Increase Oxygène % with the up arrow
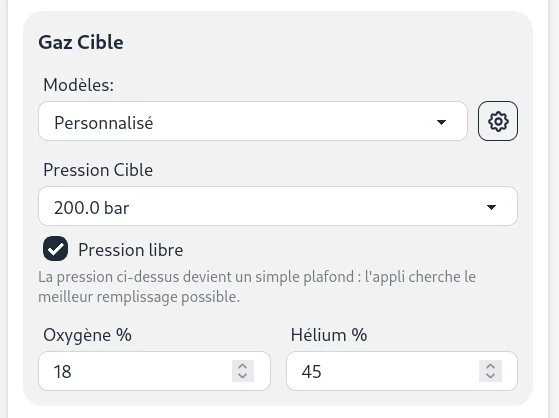Viewport: 559px width, 418px height. coord(243,366)
